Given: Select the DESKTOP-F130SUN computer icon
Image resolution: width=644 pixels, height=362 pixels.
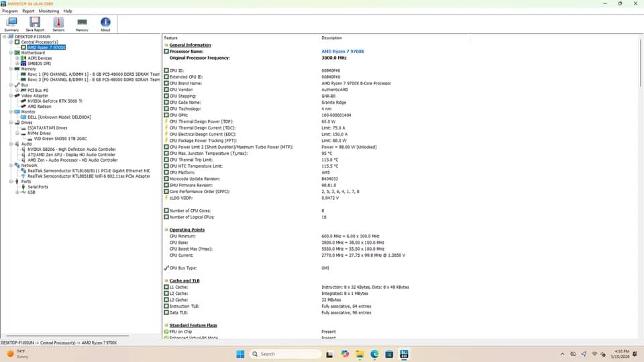Looking at the screenshot, I should (x=11, y=36).
